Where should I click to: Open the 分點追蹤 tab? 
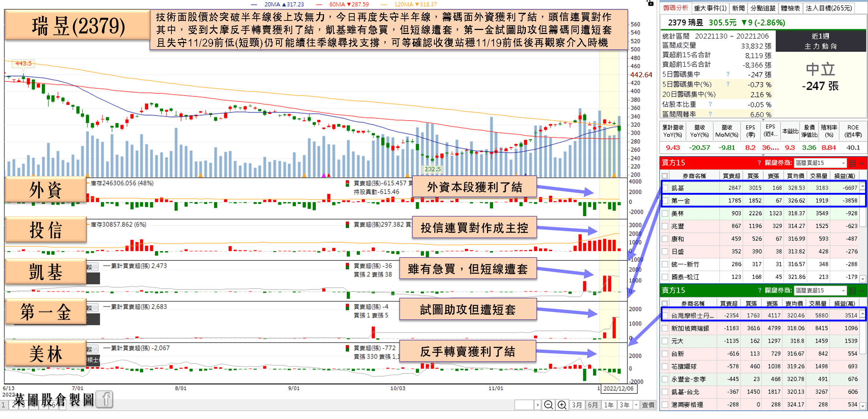[x=763, y=8]
